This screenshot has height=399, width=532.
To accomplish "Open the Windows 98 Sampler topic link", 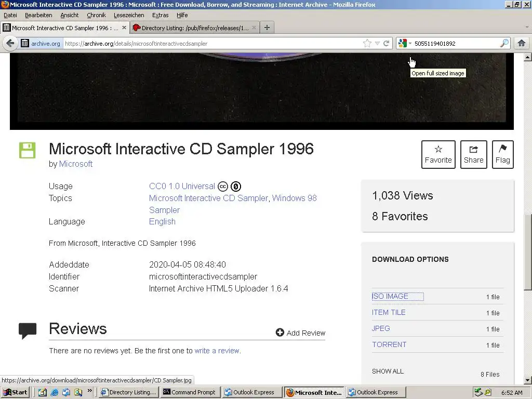I will (233, 204).
